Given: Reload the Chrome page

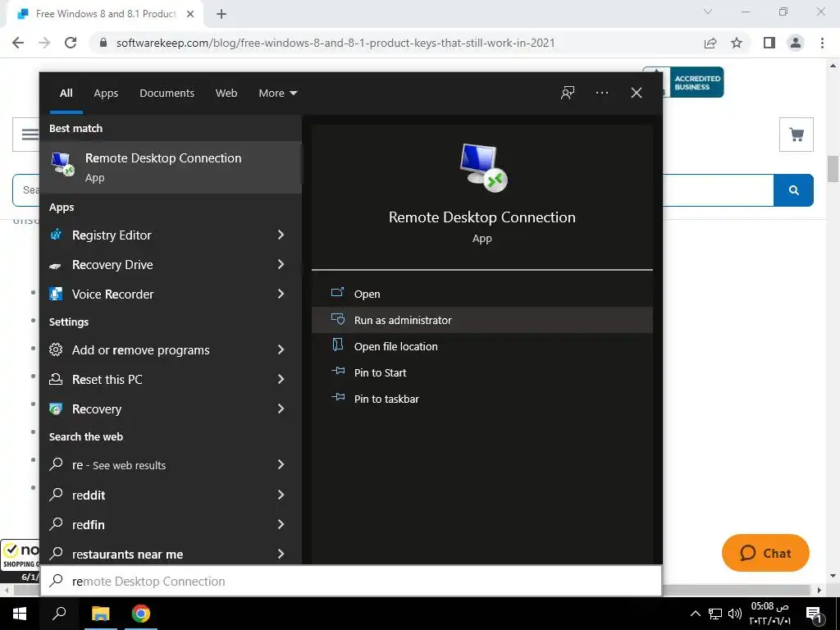Looking at the screenshot, I should click(71, 43).
